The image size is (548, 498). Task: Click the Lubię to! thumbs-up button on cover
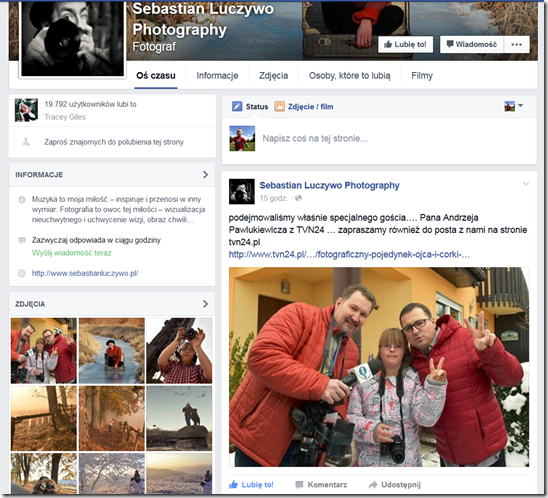point(405,44)
